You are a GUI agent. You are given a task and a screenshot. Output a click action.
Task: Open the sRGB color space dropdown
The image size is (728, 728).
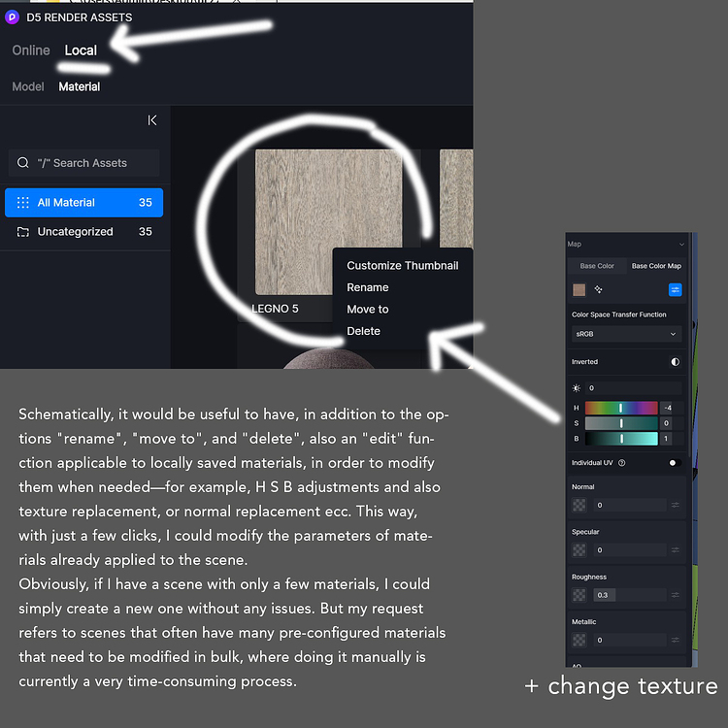[626, 334]
